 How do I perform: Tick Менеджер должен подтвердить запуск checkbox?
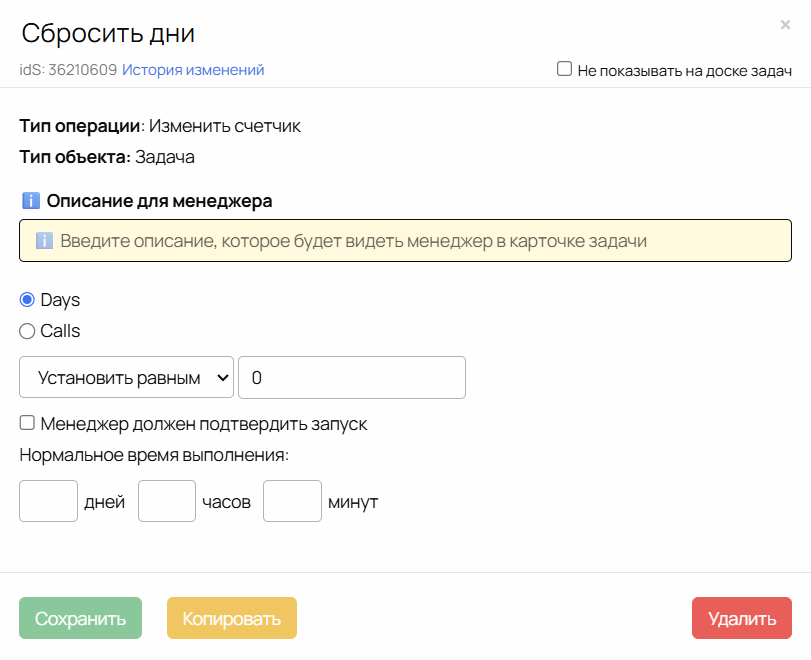pos(27,423)
